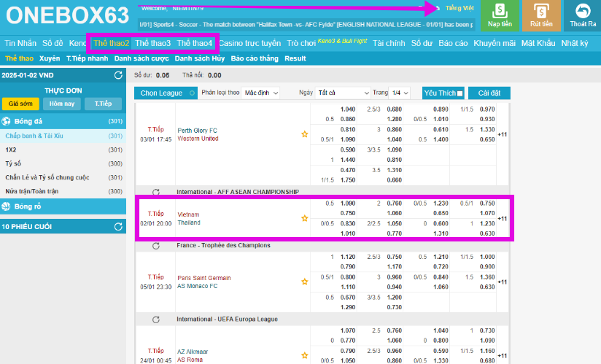
Task: Click the ONEBOX63 logo
Action: tap(67, 16)
